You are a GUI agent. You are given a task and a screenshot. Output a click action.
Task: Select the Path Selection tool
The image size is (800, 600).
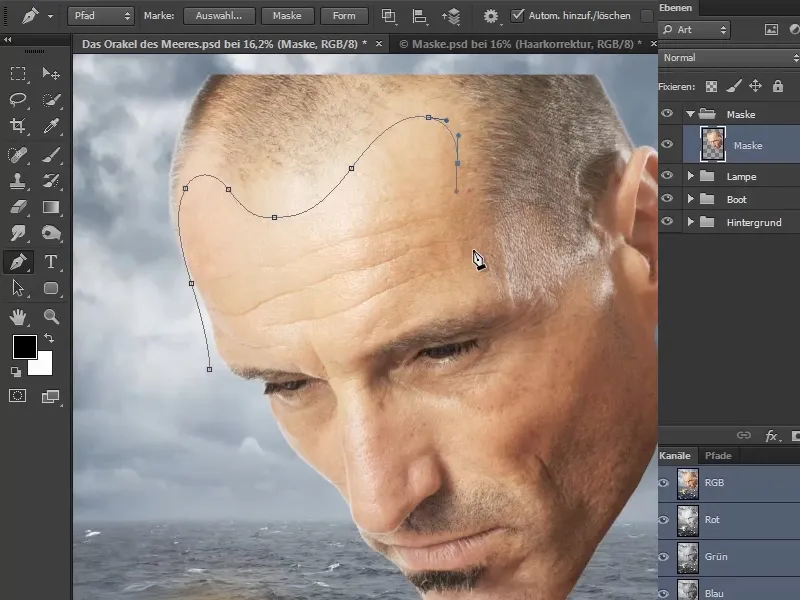[18, 288]
